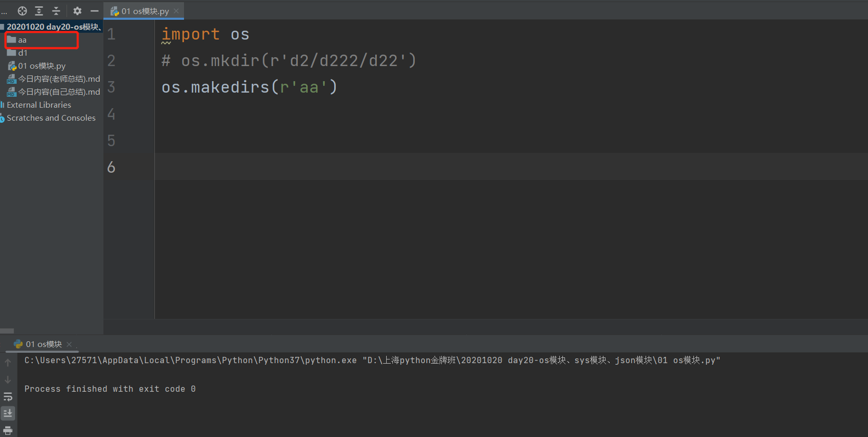The width and height of the screenshot is (868, 437).
Task: Click the locate opened file target icon
Action: pyautogui.click(x=22, y=11)
